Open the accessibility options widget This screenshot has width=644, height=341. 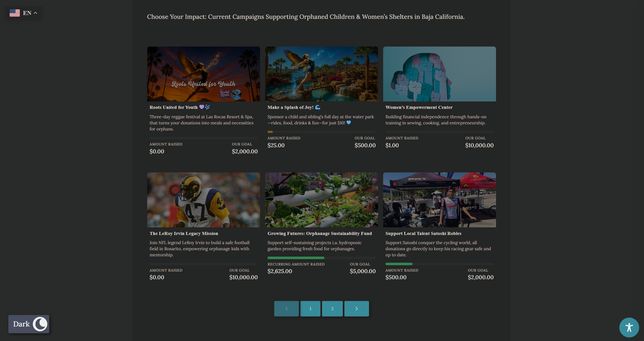point(629,327)
